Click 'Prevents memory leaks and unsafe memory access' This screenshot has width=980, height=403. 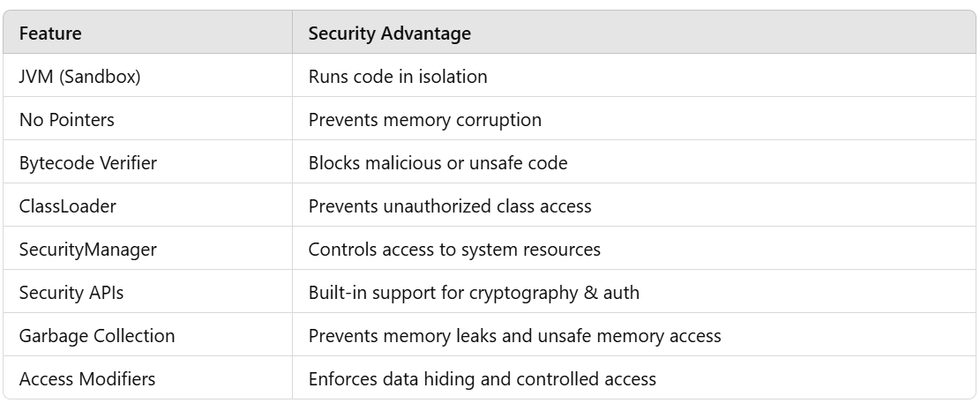514,335
